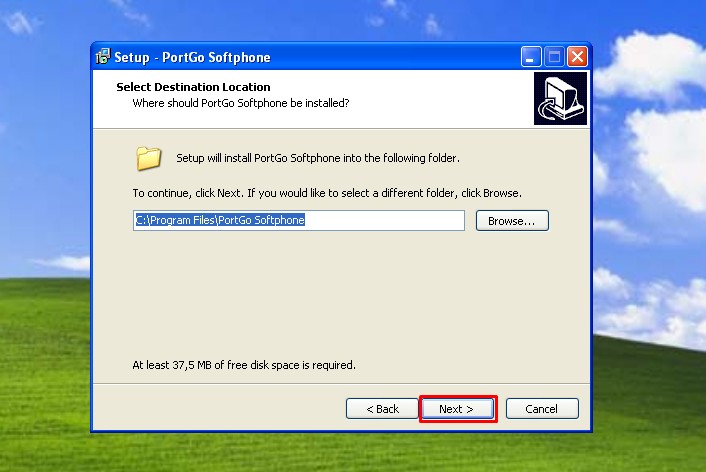Click the computer wizard image in header
The image size is (706, 472).
tap(560, 99)
